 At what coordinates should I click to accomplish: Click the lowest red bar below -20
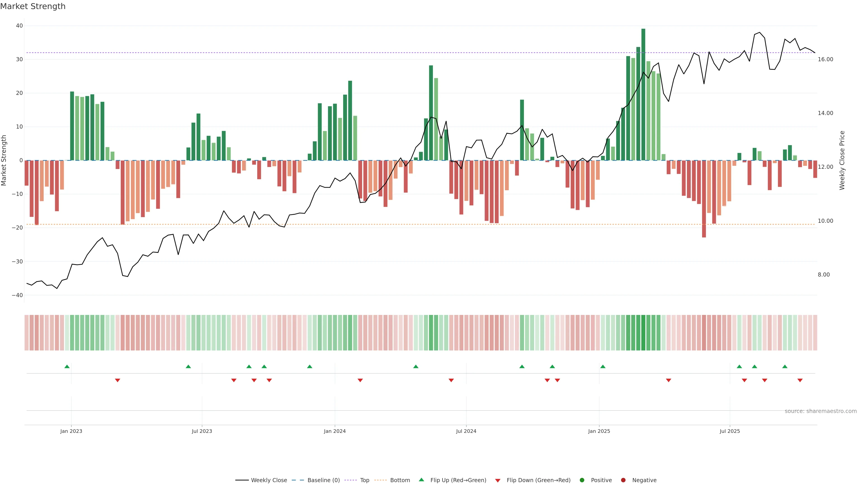coord(704,199)
